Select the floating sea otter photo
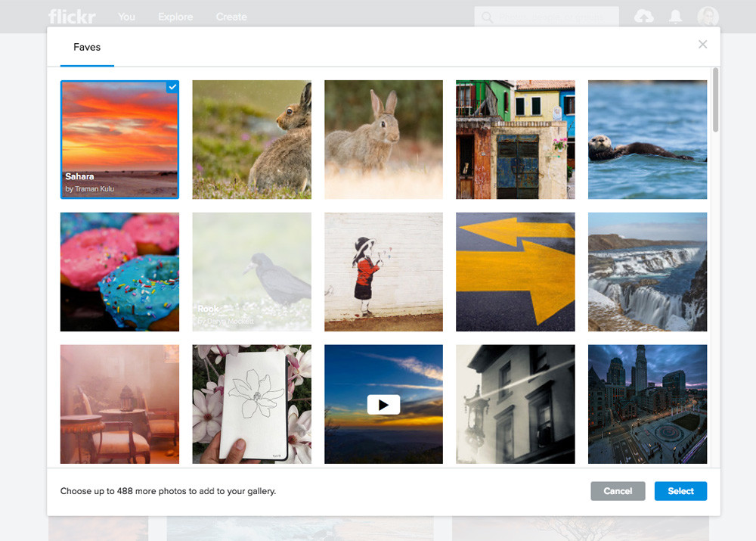This screenshot has height=541, width=756. 647,139
